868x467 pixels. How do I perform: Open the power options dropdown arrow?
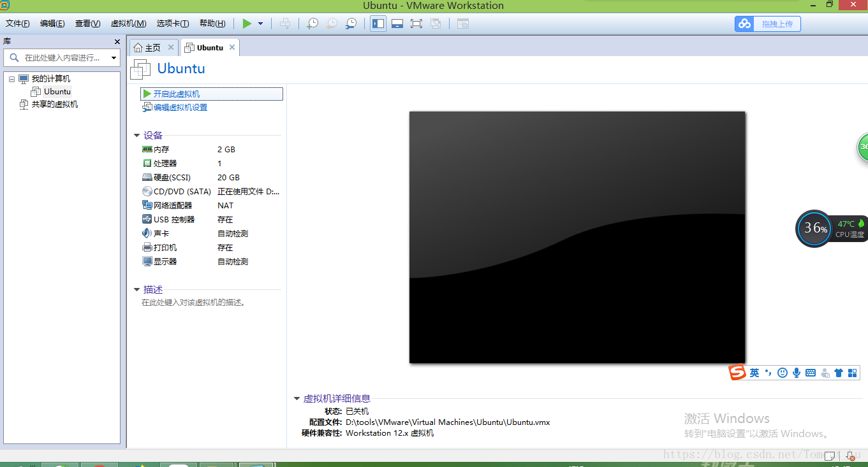click(260, 24)
